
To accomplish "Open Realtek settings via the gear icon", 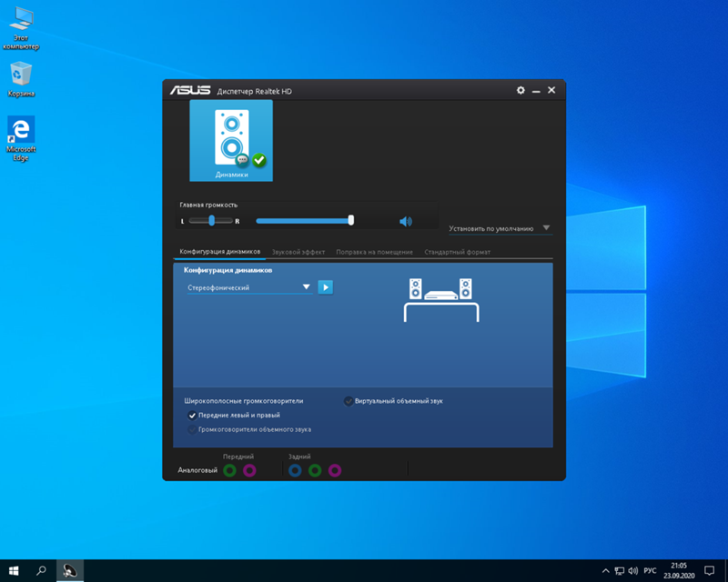I will pyautogui.click(x=521, y=90).
